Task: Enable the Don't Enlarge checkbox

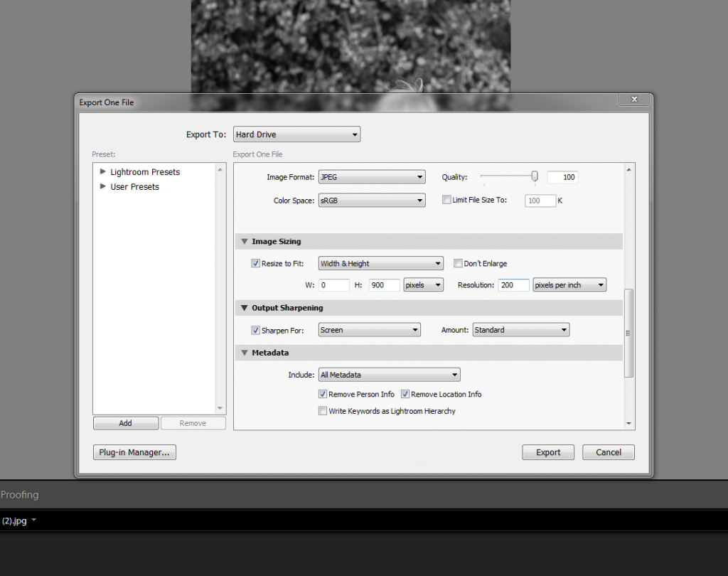Action: tap(458, 264)
